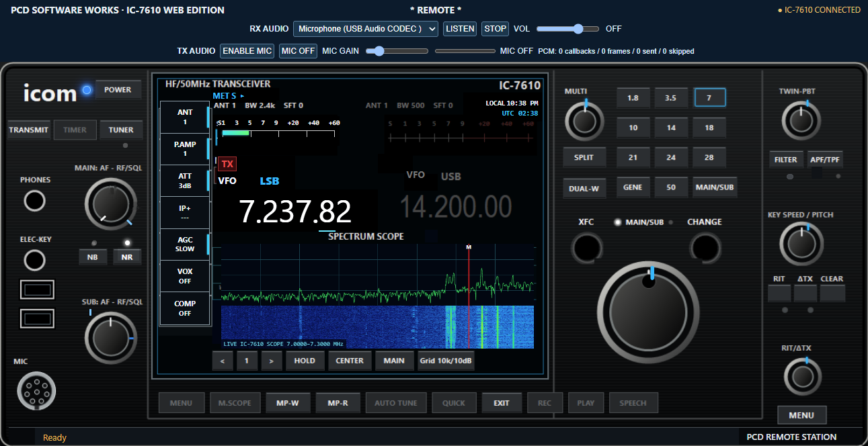Click the EXIT button
The width and height of the screenshot is (868, 446).
click(x=501, y=403)
